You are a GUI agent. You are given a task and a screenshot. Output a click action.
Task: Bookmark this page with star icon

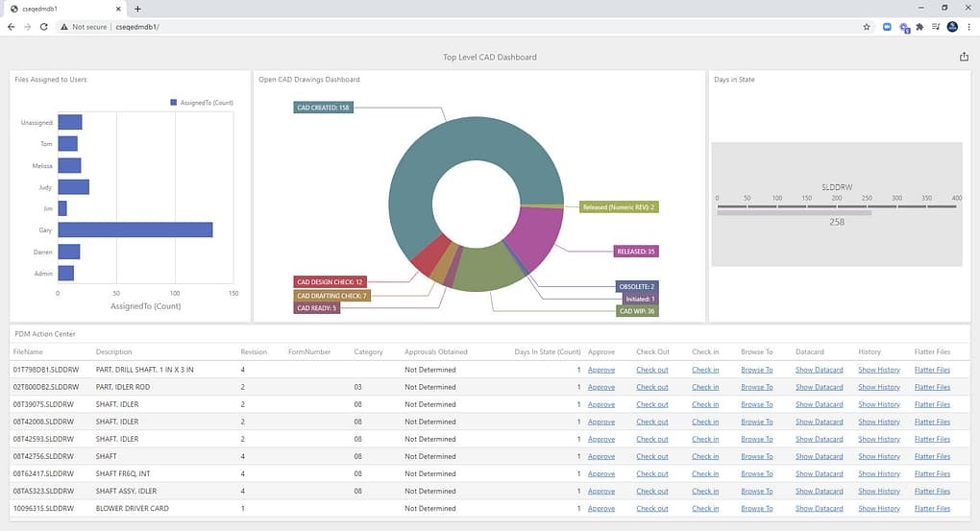click(x=867, y=27)
